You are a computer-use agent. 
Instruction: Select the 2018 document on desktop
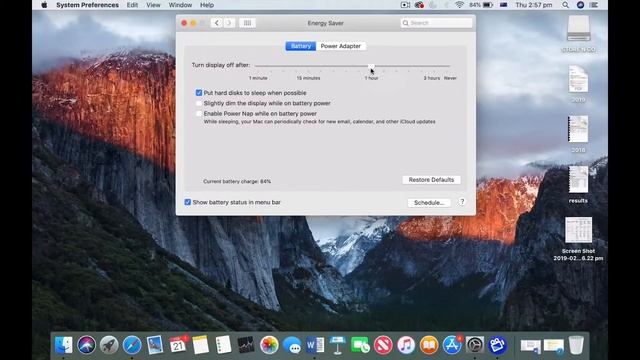coord(578,129)
